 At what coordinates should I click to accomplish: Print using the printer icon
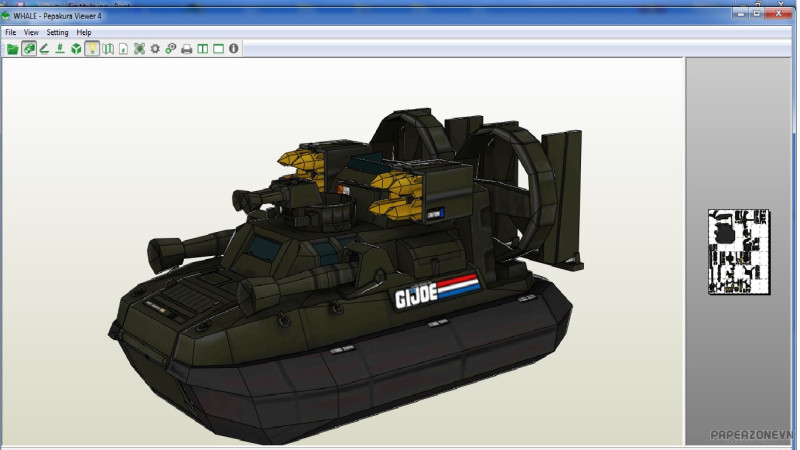coord(187,48)
